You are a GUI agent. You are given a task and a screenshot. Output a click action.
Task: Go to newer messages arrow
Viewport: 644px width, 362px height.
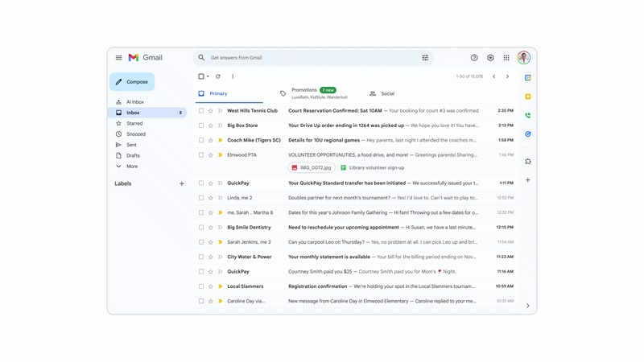[494, 76]
